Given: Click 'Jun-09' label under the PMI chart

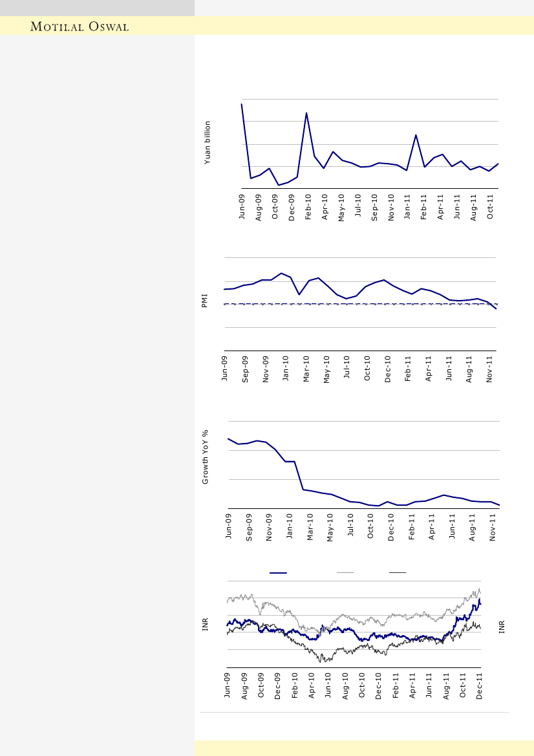Looking at the screenshot, I should coord(225,369).
